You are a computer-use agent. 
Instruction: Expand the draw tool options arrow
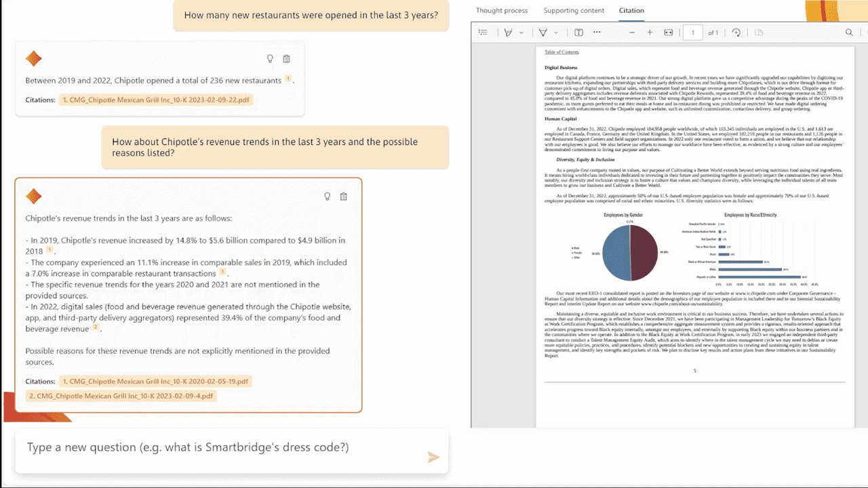[556, 33]
